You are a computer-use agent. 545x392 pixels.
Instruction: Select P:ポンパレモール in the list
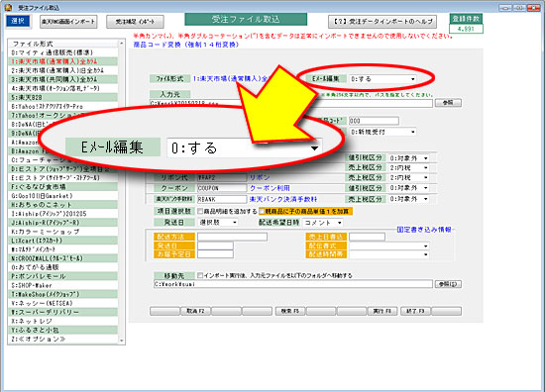click(x=62, y=276)
